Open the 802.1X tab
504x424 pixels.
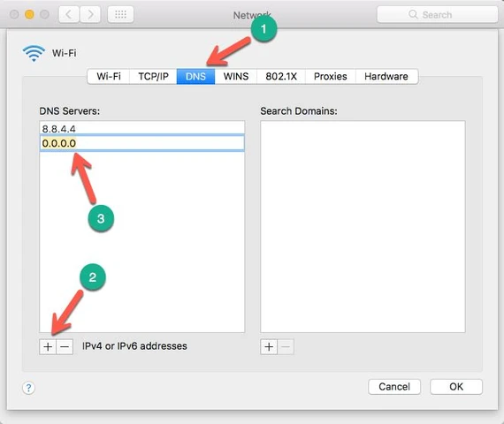pyautogui.click(x=281, y=77)
